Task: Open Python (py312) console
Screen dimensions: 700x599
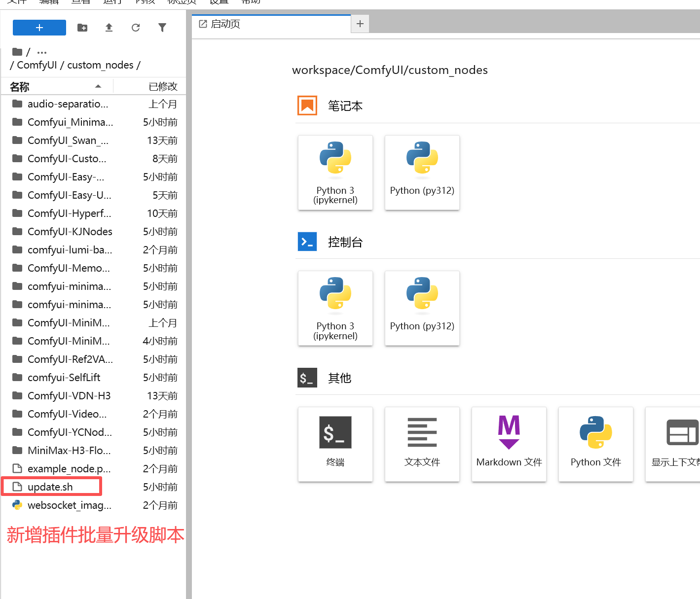Action: (x=422, y=308)
